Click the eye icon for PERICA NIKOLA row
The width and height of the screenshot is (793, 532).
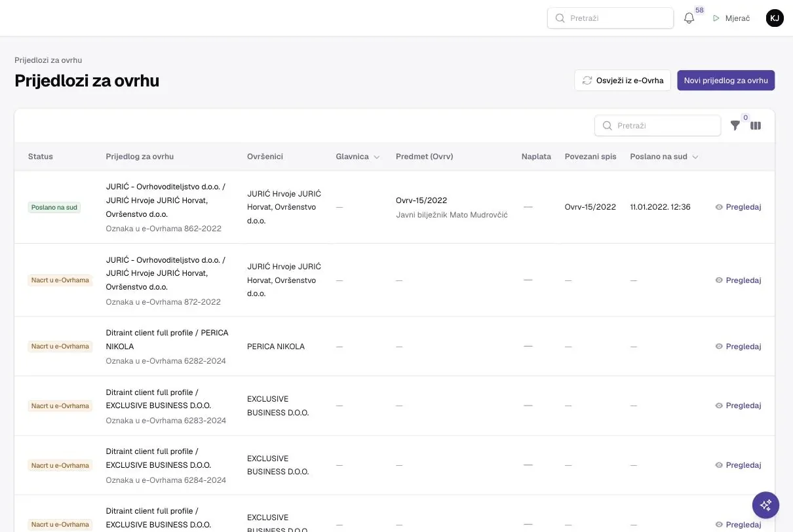click(x=719, y=347)
